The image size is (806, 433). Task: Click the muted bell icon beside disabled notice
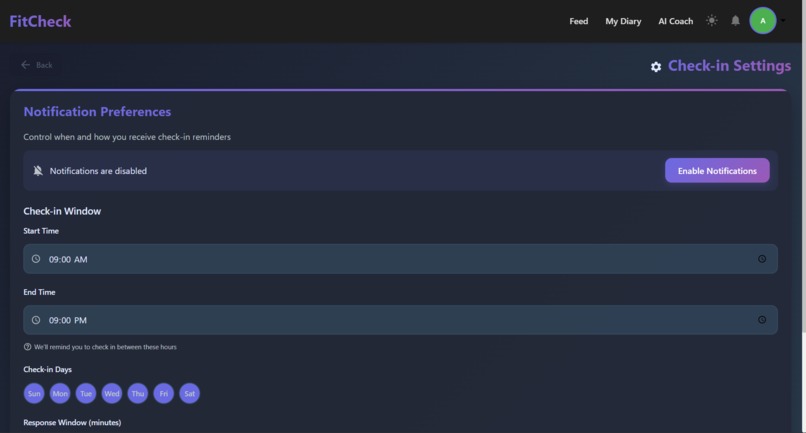[x=38, y=171]
